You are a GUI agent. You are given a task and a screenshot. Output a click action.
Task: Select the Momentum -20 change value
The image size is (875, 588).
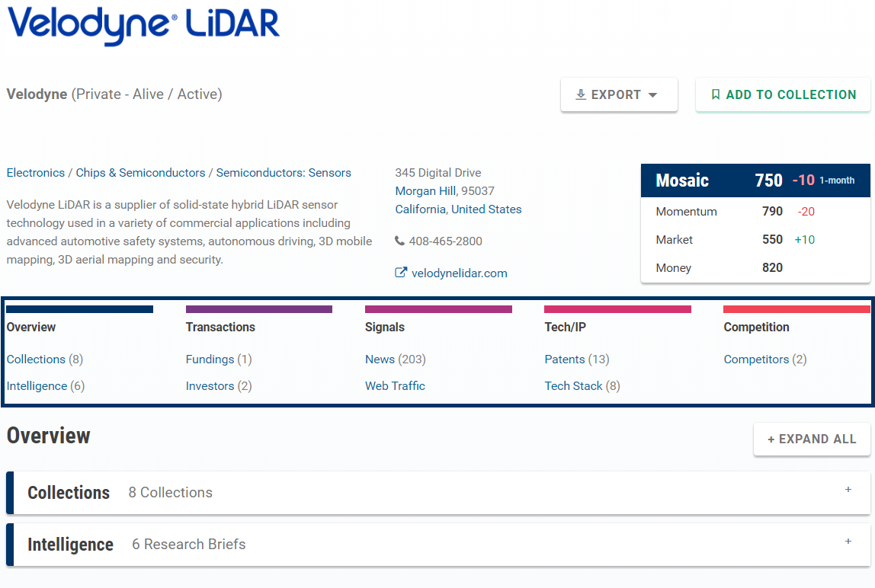806,212
